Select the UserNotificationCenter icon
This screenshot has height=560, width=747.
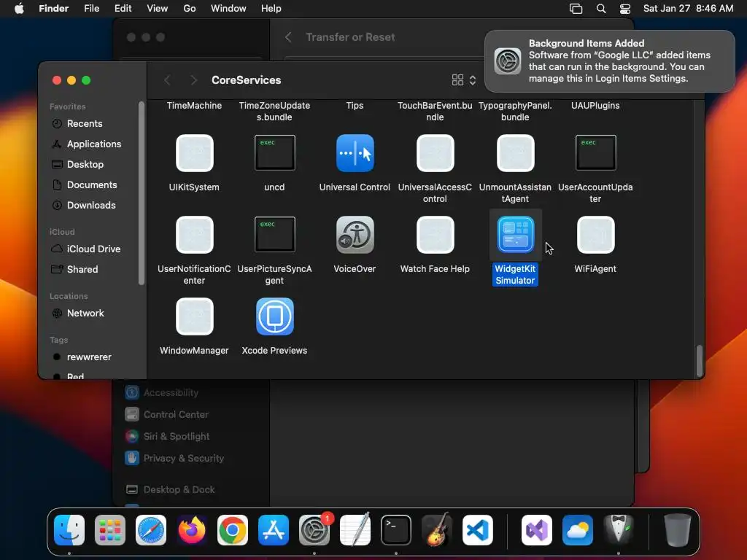tap(194, 235)
